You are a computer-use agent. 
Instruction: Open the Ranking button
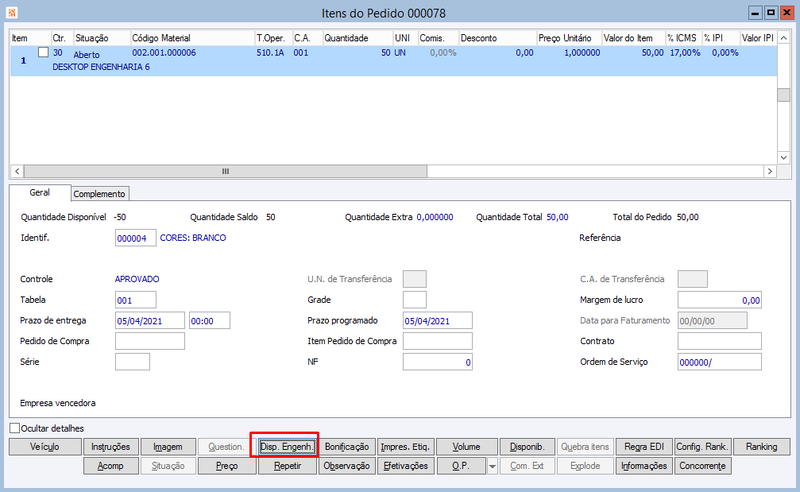pyautogui.click(x=762, y=447)
